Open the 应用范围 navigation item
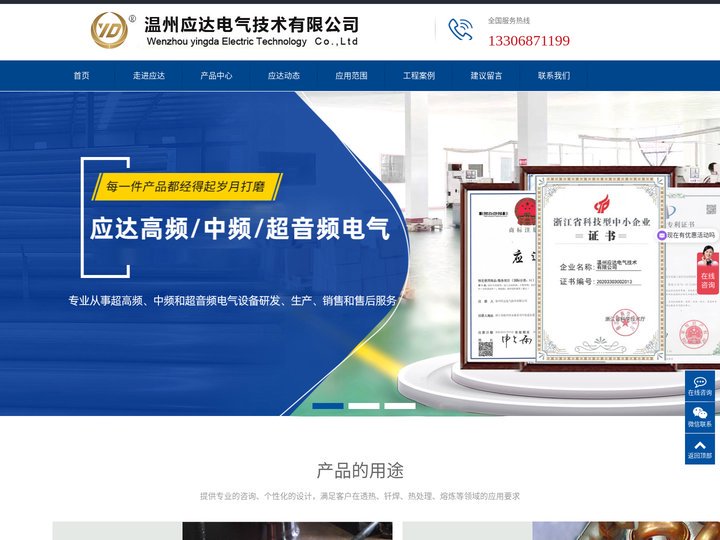720x540 pixels. [351, 76]
